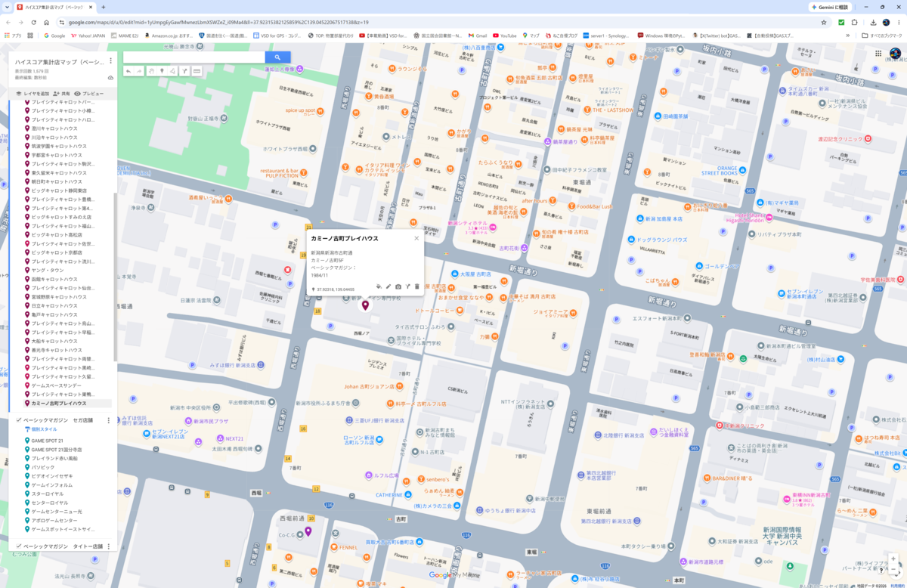Open タイトー店舗 layer options menu
This screenshot has height=588, width=907.
coord(108,546)
